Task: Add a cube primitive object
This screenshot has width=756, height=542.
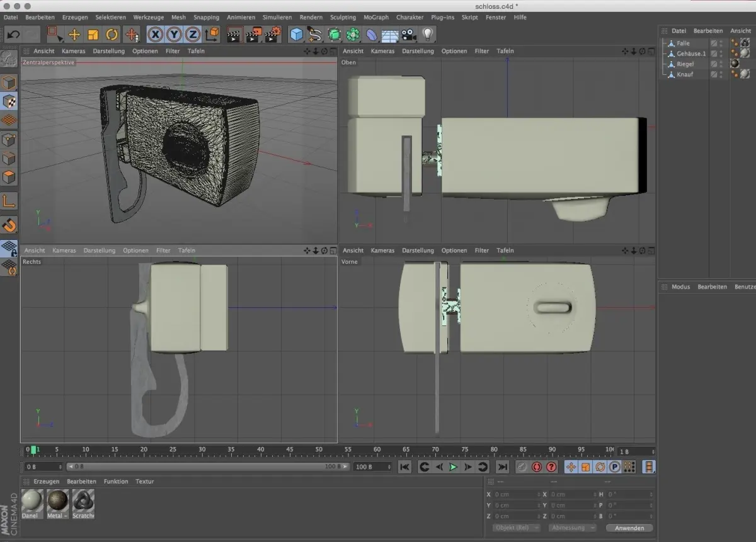Action: point(296,35)
